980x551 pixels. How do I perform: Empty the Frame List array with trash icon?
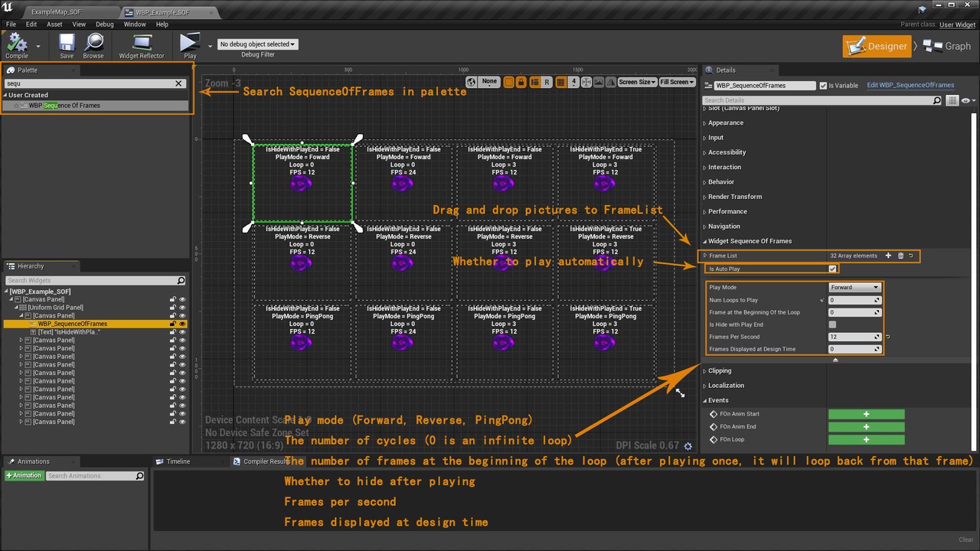900,256
